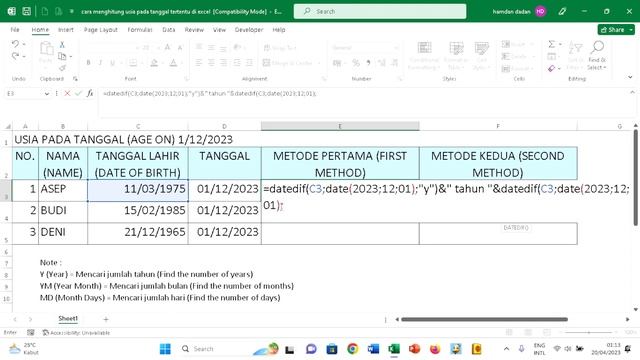Click Conditional Formatting icon
The height and width of the screenshot is (360, 640).
424,56
